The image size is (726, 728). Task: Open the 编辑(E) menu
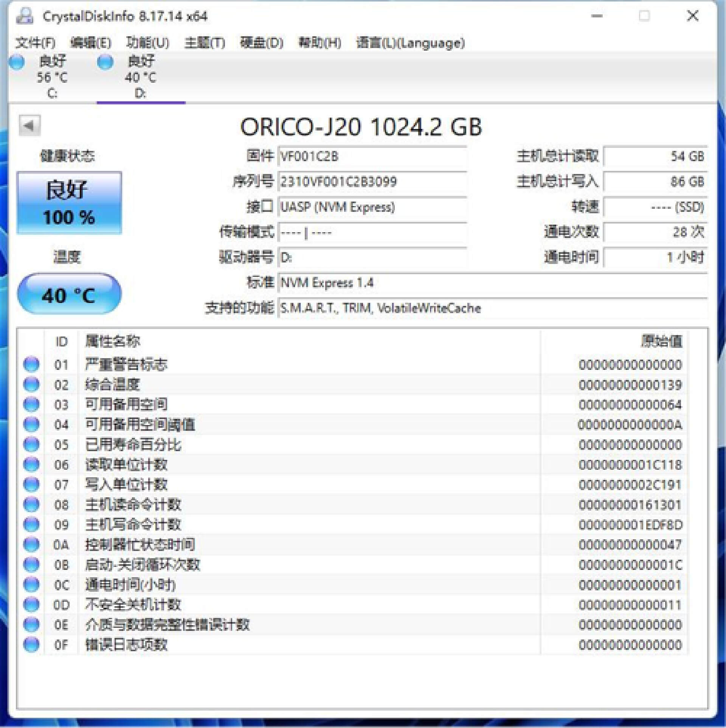pos(91,42)
